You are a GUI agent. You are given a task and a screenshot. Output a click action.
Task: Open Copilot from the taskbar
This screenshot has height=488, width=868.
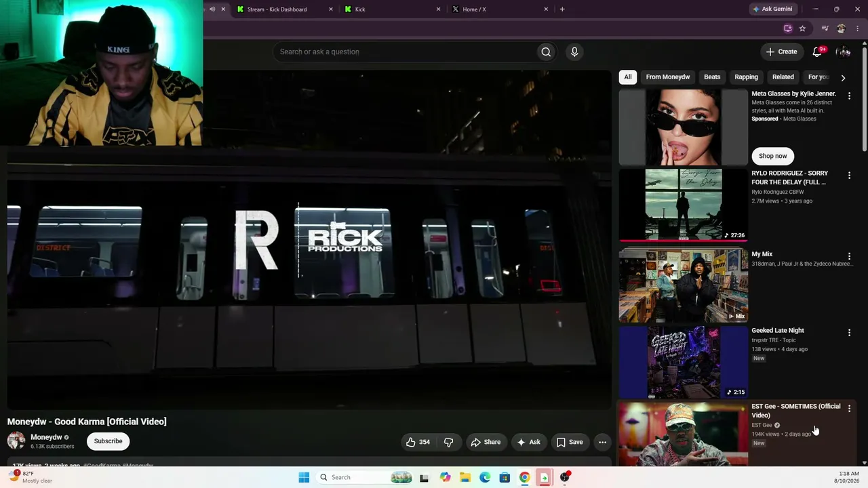[445, 477]
